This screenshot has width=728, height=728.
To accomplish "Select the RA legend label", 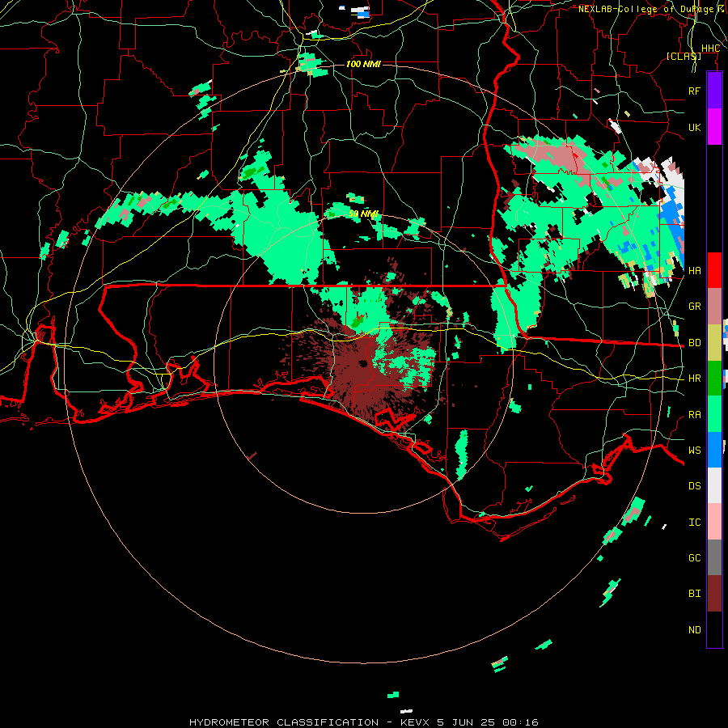I will coord(694,414).
